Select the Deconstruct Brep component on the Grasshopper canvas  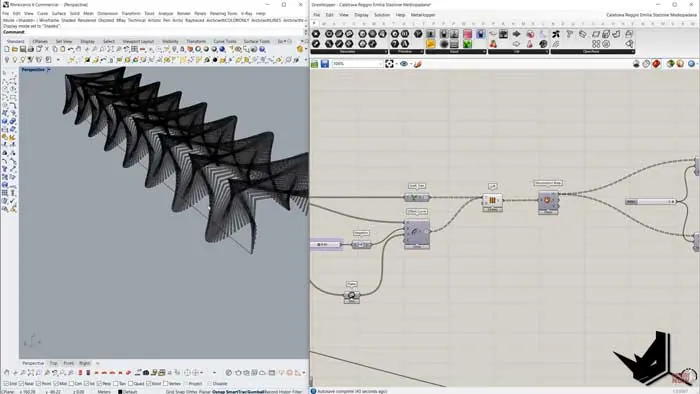pos(548,203)
